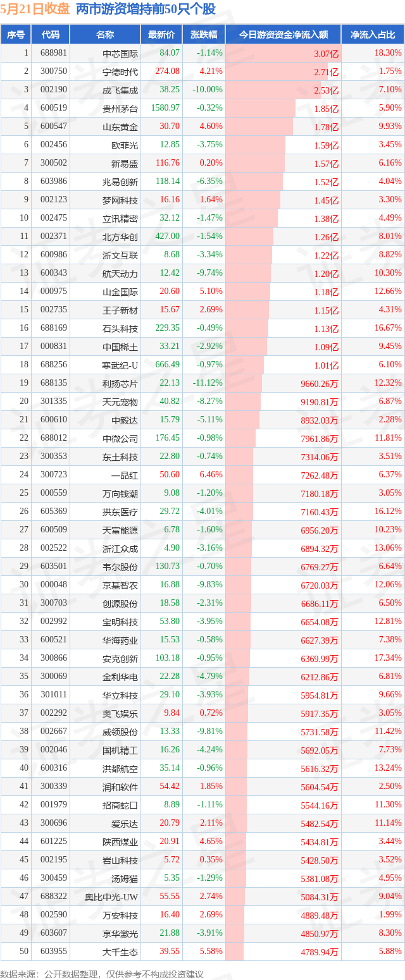Image resolution: width=405 pixels, height=980 pixels.
Task: Select the stock name 国机精工
Action: coord(120,750)
